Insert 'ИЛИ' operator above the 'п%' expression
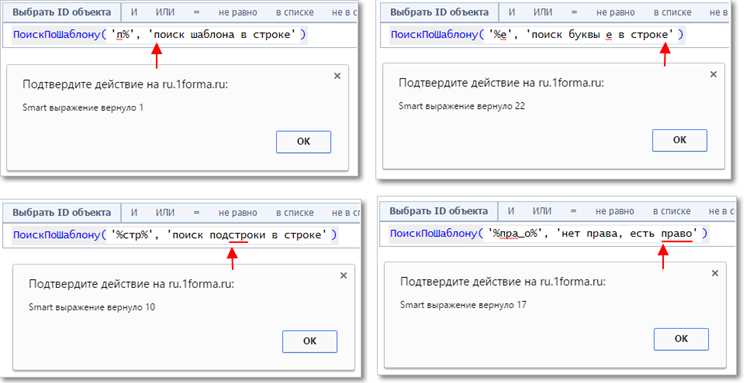750x383 pixels. point(165,12)
